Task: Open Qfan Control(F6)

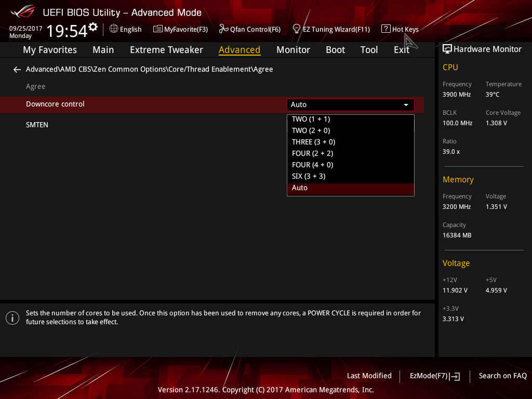Action: pyautogui.click(x=250, y=29)
